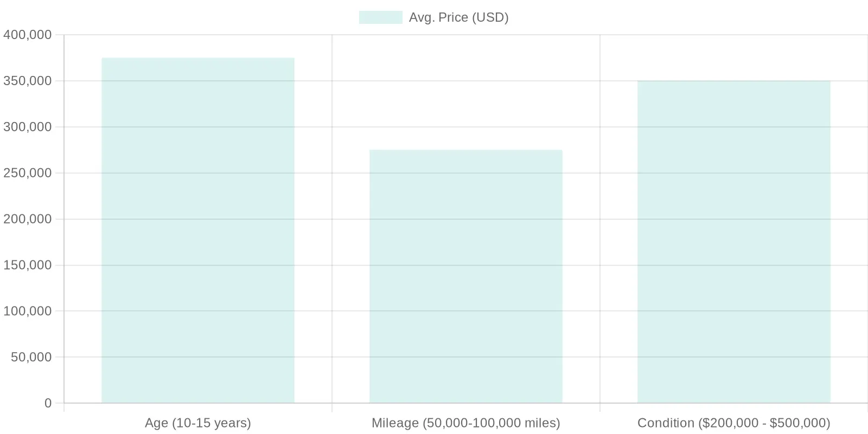Click the 200,000 y-axis tick label
The height and width of the screenshot is (434, 868).
28,219
